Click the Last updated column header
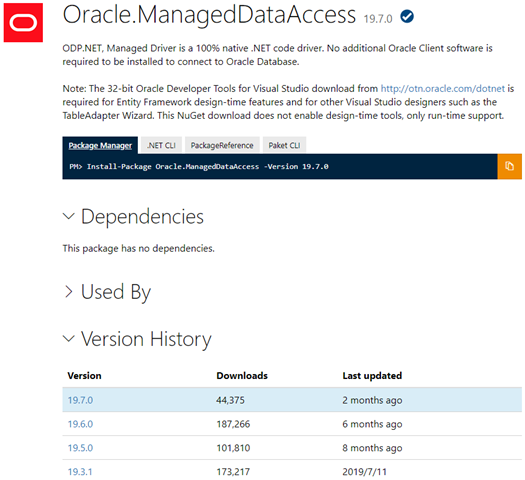 coord(372,376)
